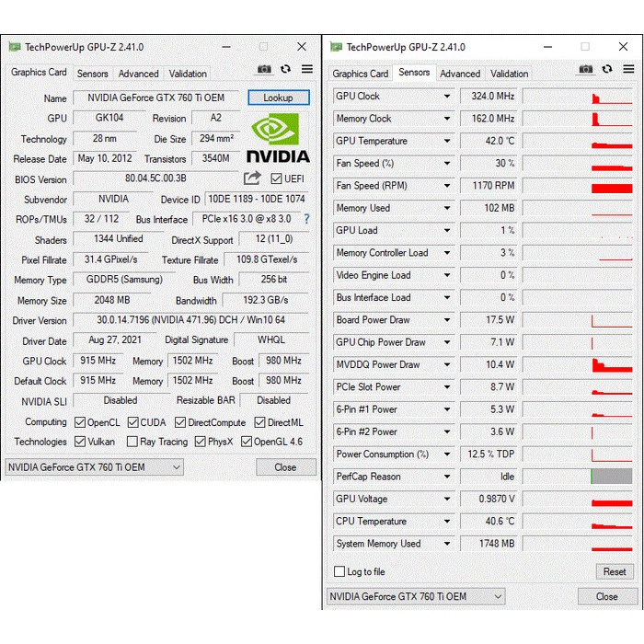Screen dimensions: 644x644
Task: Click the 324.0 MHz GPU Clock value
Action: point(489,96)
